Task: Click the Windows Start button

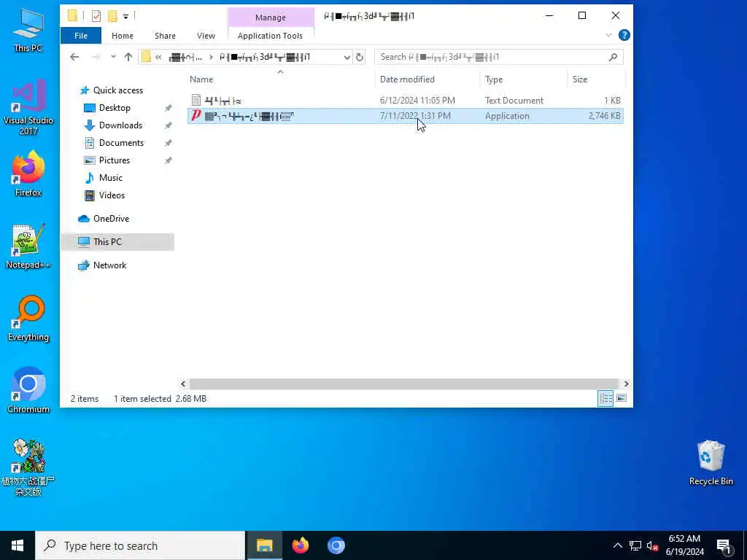Action: [x=18, y=545]
